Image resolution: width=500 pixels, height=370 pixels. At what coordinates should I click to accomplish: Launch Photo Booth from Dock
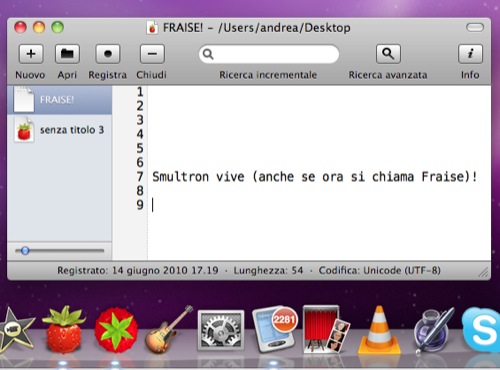(x=326, y=329)
